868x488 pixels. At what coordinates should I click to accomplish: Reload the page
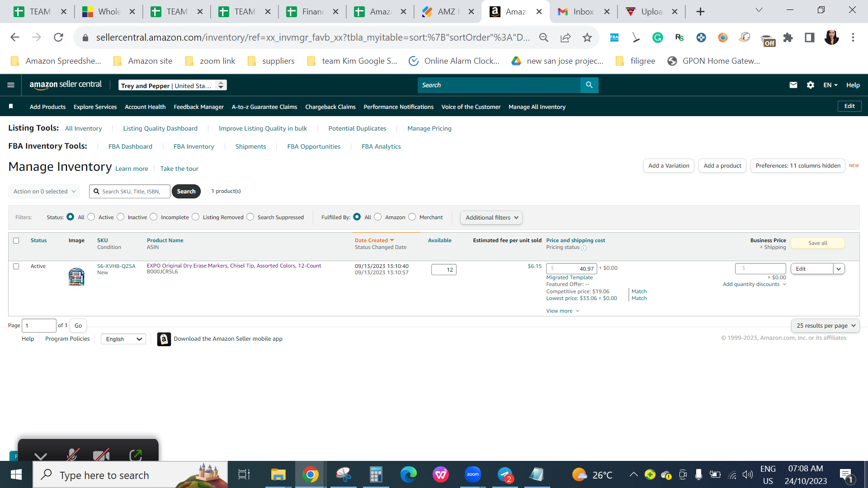[58, 38]
